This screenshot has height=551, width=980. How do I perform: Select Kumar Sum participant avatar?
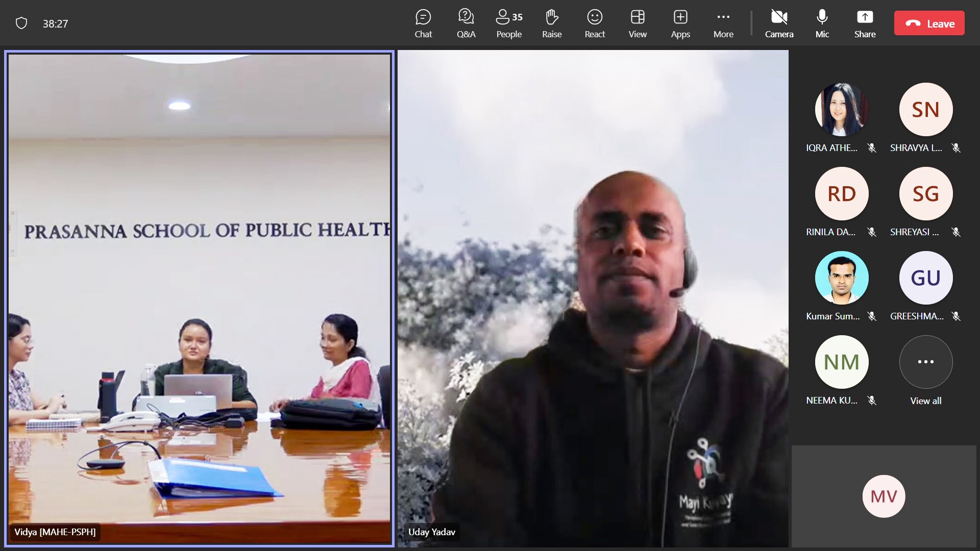841,278
